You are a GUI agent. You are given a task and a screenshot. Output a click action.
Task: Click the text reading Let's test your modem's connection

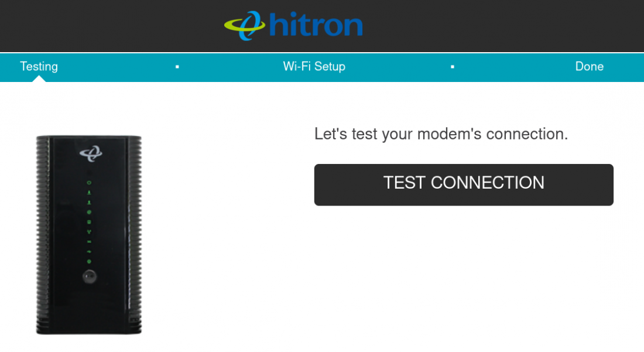(x=442, y=134)
